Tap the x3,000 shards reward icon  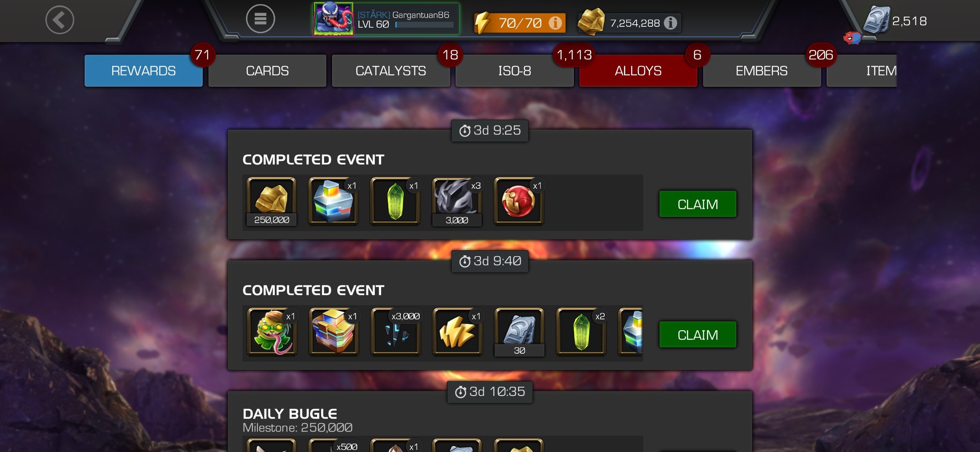396,332
